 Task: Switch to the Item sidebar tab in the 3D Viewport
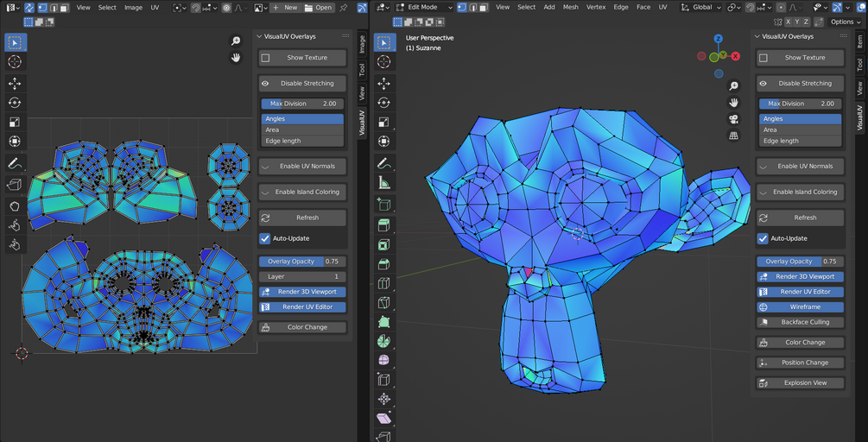coord(859,41)
